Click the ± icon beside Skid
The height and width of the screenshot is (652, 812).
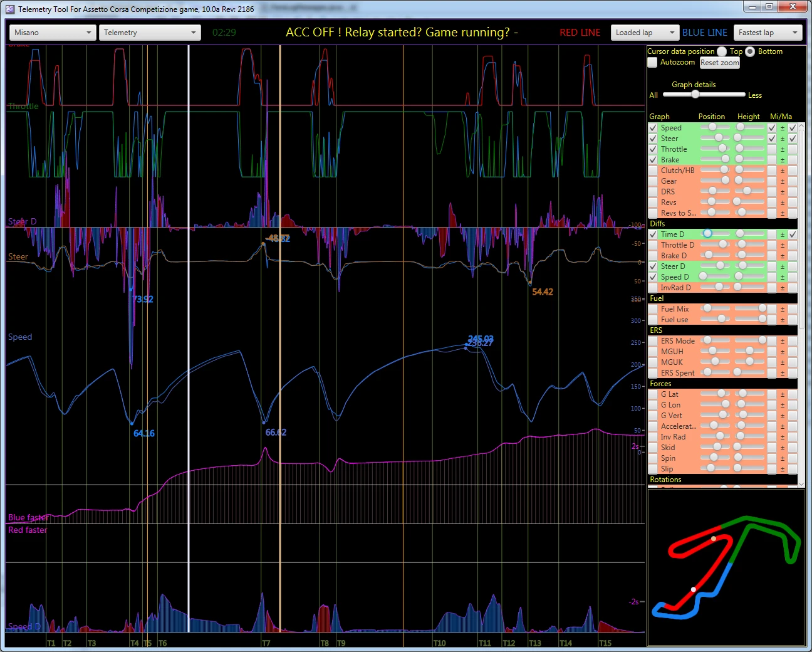[x=782, y=447]
